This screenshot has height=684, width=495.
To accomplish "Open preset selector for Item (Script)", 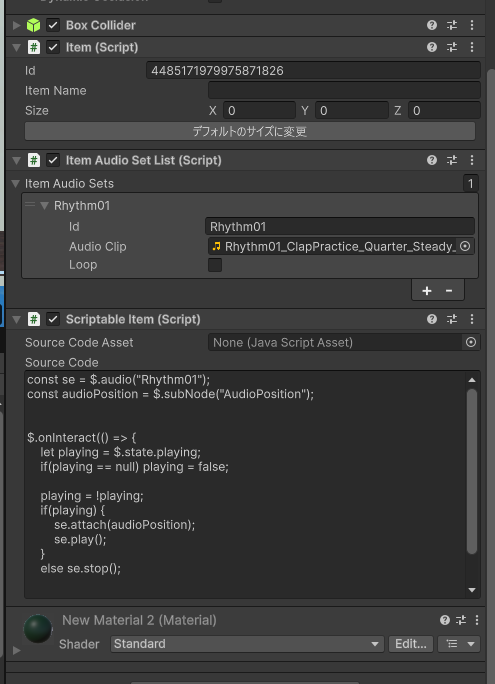I will coord(452,47).
